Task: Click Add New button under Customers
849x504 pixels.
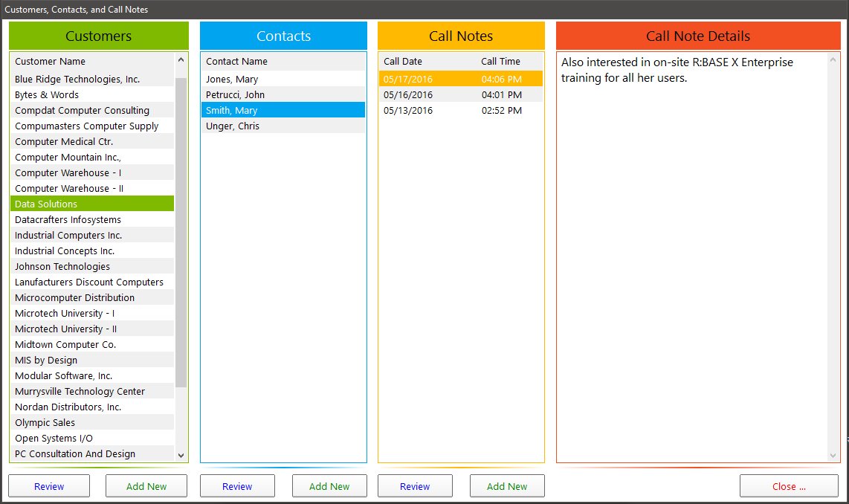Action: coord(146,486)
